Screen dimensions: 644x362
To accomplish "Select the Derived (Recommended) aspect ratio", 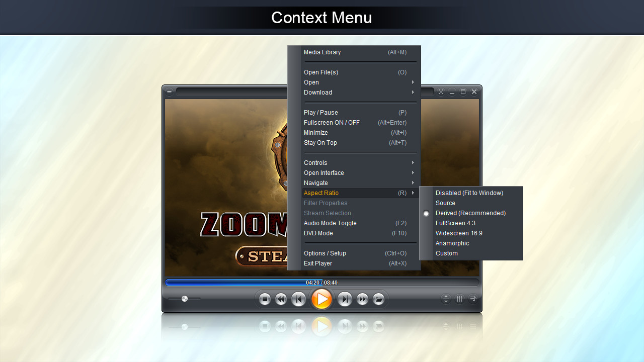I will pyautogui.click(x=470, y=213).
